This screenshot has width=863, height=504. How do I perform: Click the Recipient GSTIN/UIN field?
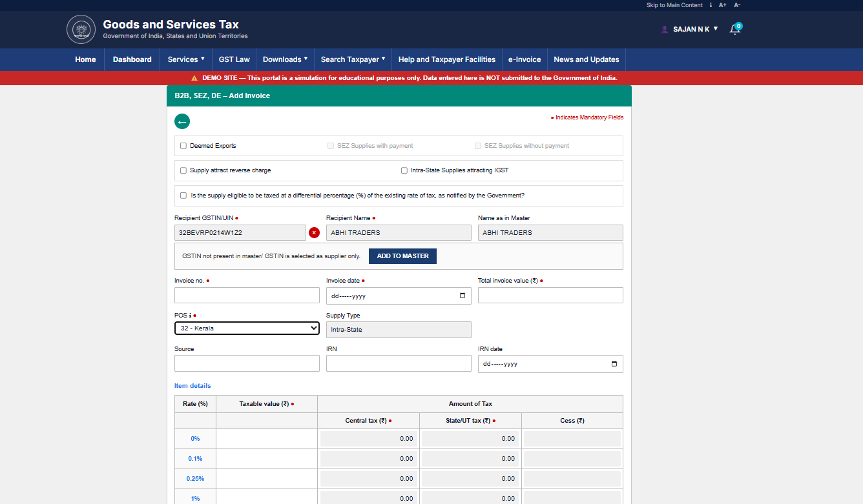pos(240,232)
